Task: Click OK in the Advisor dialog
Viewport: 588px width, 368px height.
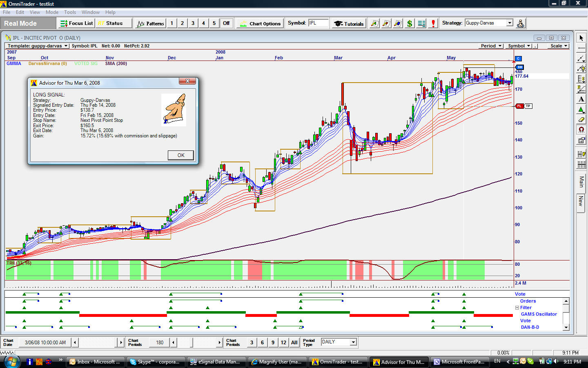Action: (180, 155)
